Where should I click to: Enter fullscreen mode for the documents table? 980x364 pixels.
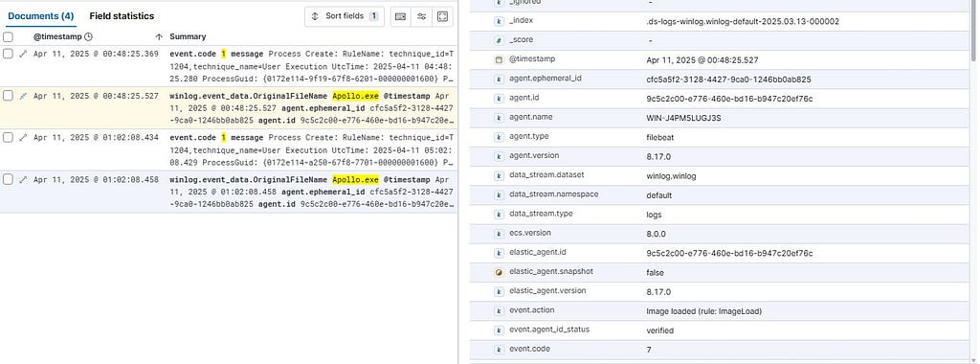442,16
